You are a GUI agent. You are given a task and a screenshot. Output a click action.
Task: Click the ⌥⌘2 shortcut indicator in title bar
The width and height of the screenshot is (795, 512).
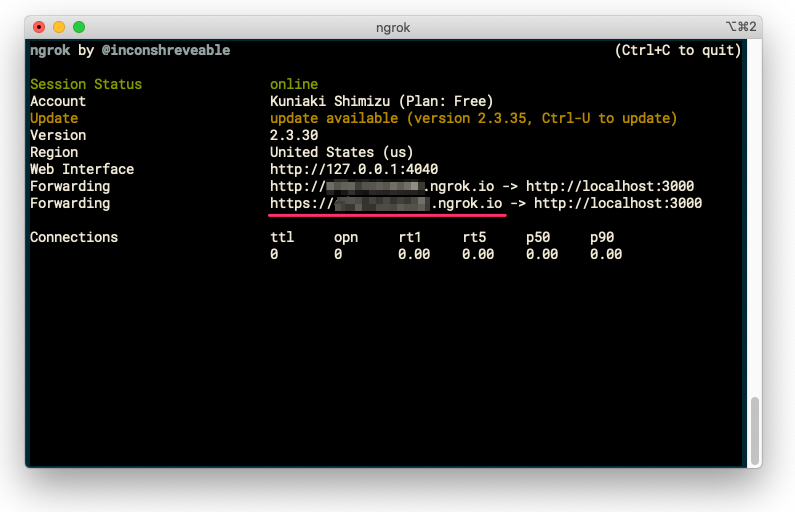click(741, 27)
